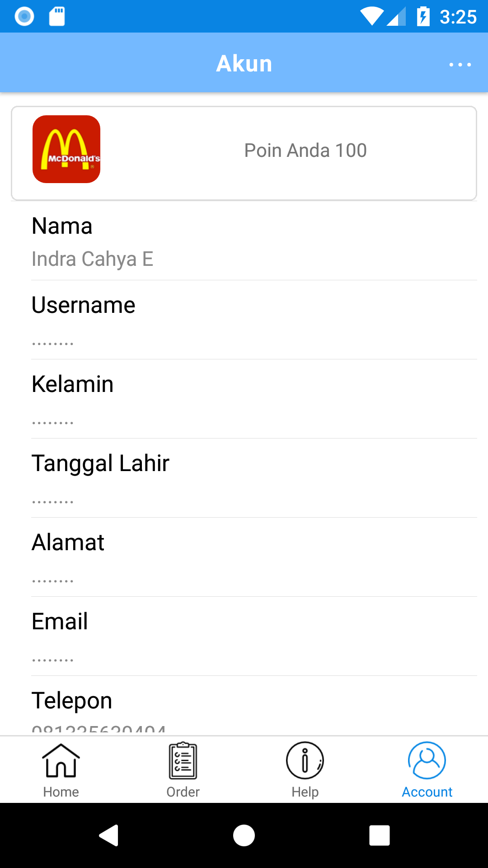Tap the Poin Anda 100 text
This screenshot has width=488, height=868.
click(305, 151)
